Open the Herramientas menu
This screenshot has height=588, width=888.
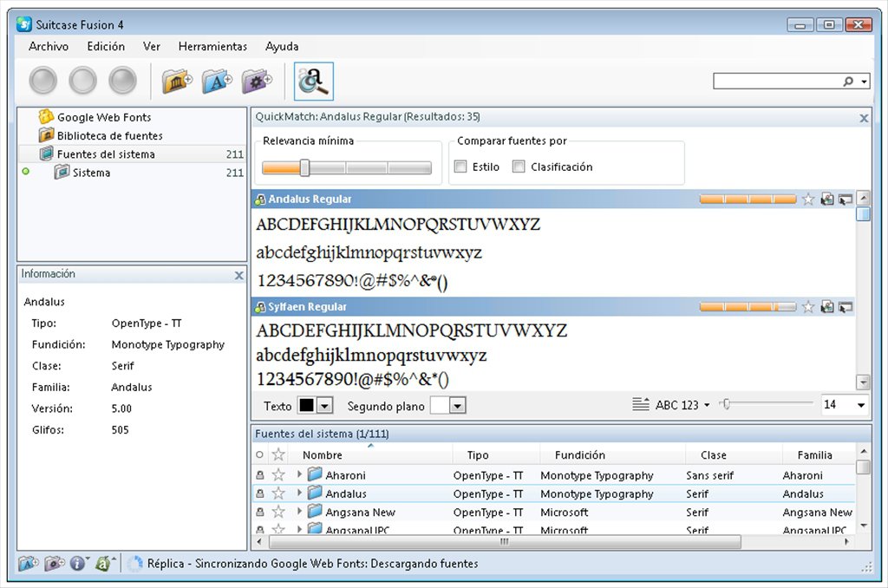(212, 46)
